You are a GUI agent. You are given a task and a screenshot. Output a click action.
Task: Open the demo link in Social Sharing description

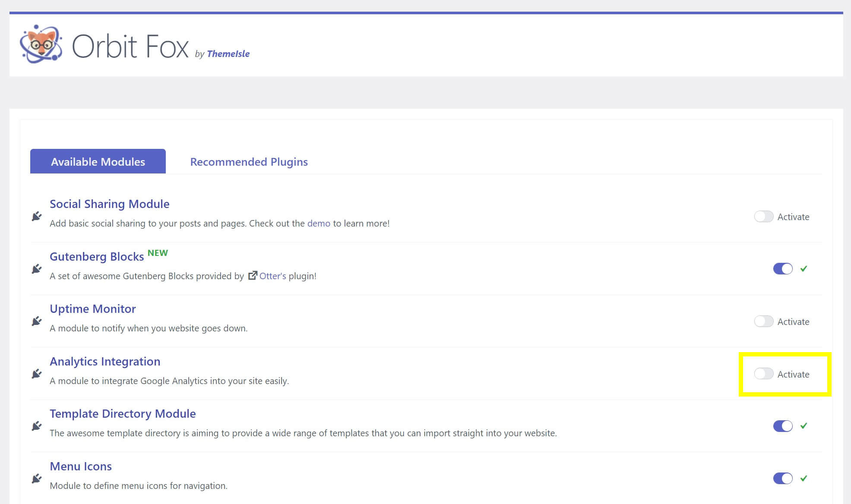click(x=319, y=223)
